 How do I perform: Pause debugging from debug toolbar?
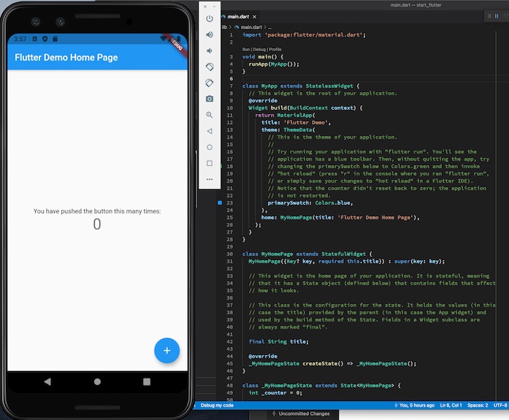click(x=497, y=16)
